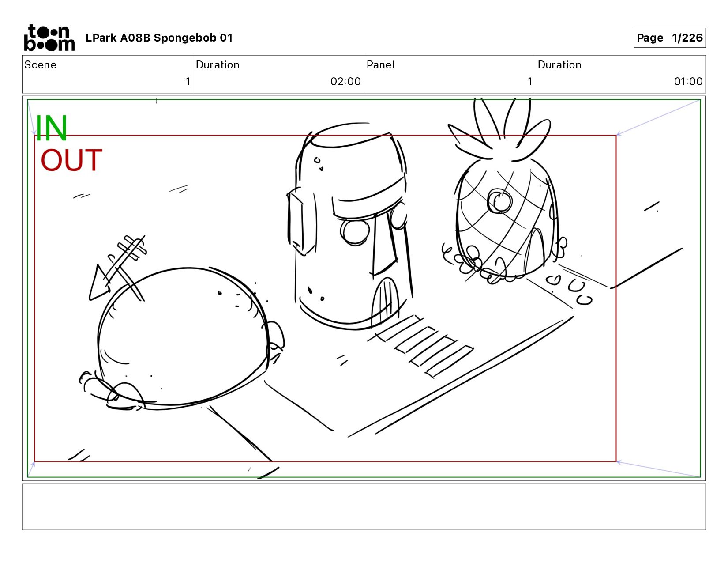
Task: Click the green 'IN' camera label
Action: click(x=51, y=128)
